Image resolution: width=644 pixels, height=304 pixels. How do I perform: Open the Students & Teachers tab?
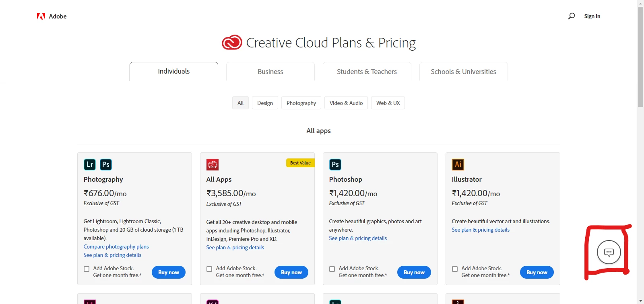click(367, 72)
